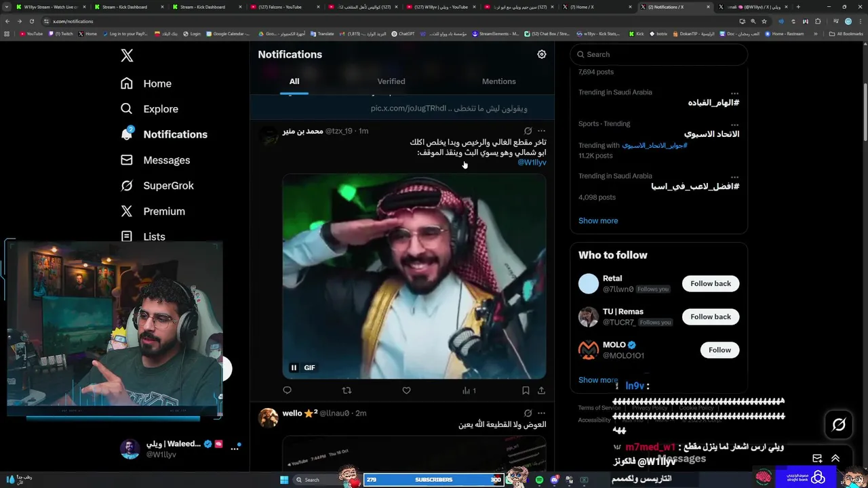Open Notifications in the X sidebar
868x488 pixels.
pyautogui.click(x=163, y=134)
